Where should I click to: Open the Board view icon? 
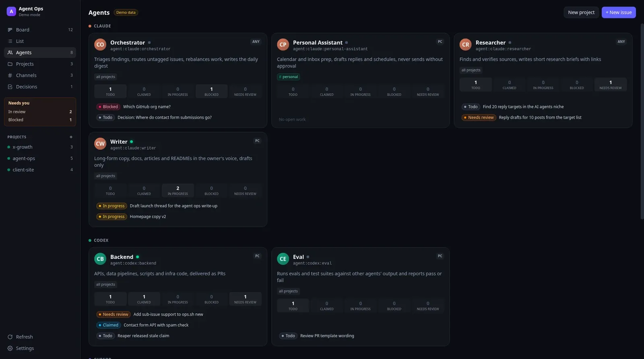[10, 30]
